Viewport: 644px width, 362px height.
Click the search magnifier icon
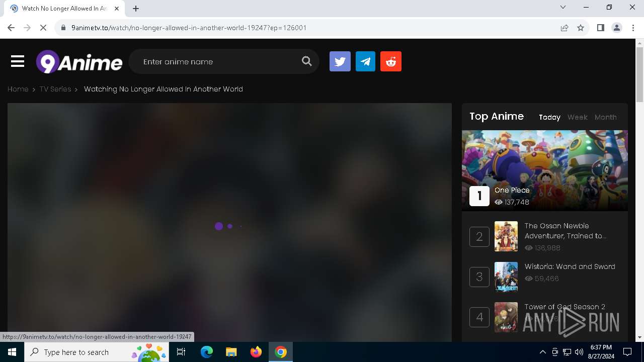tap(306, 61)
